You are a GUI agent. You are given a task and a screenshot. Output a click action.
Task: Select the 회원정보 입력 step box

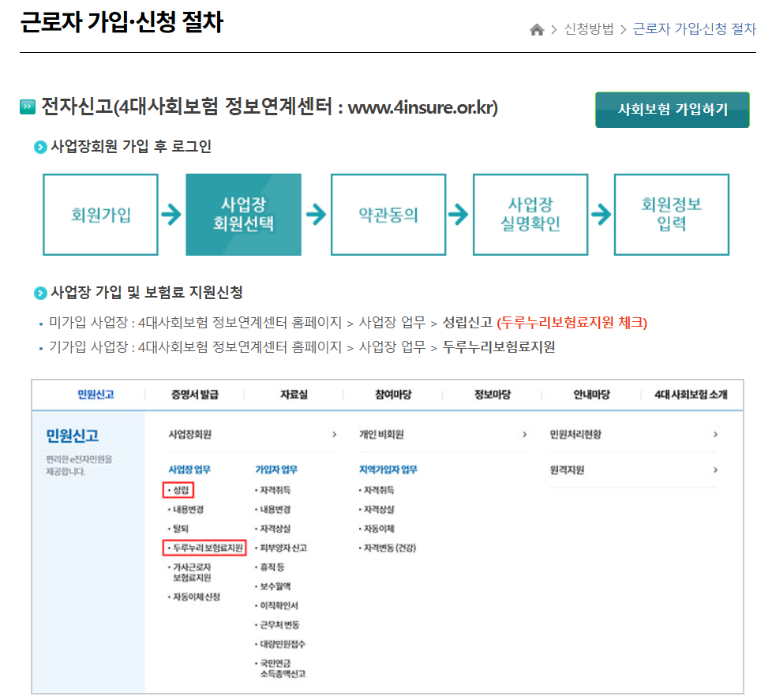point(672,215)
